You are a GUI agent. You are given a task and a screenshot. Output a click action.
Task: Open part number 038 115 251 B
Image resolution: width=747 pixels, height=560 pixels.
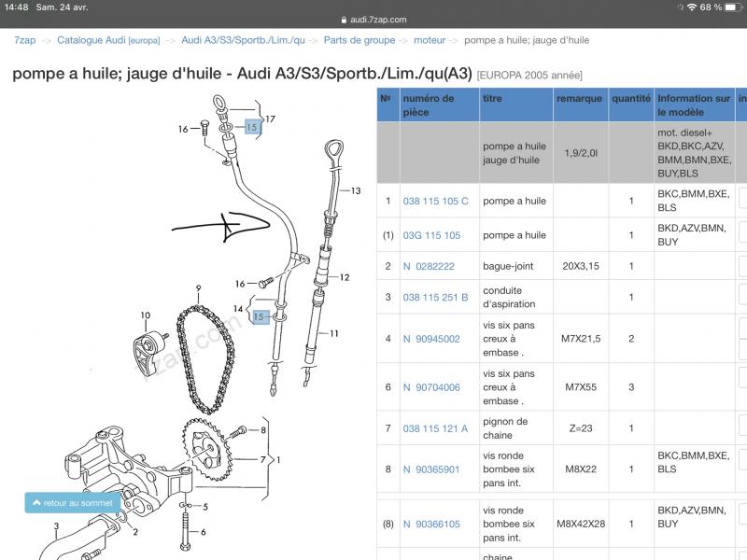(x=435, y=297)
